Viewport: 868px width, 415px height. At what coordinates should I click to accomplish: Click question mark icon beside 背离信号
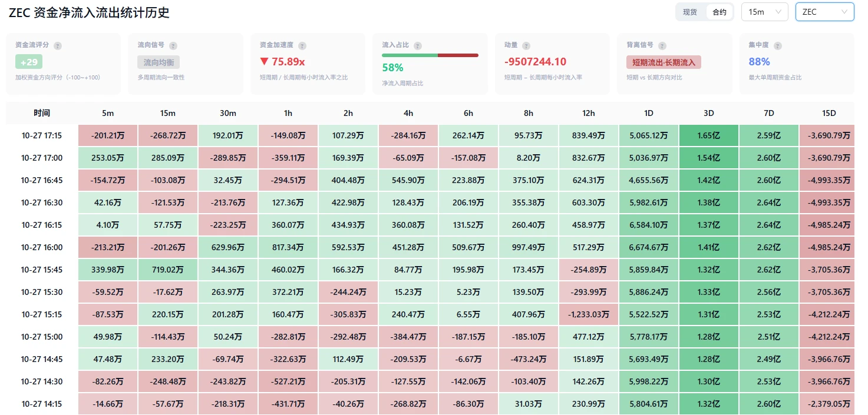pos(662,45)
